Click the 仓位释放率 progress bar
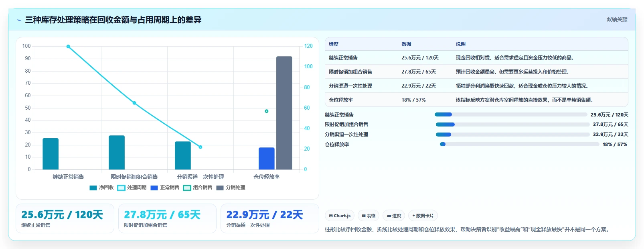 click(520, 144)
